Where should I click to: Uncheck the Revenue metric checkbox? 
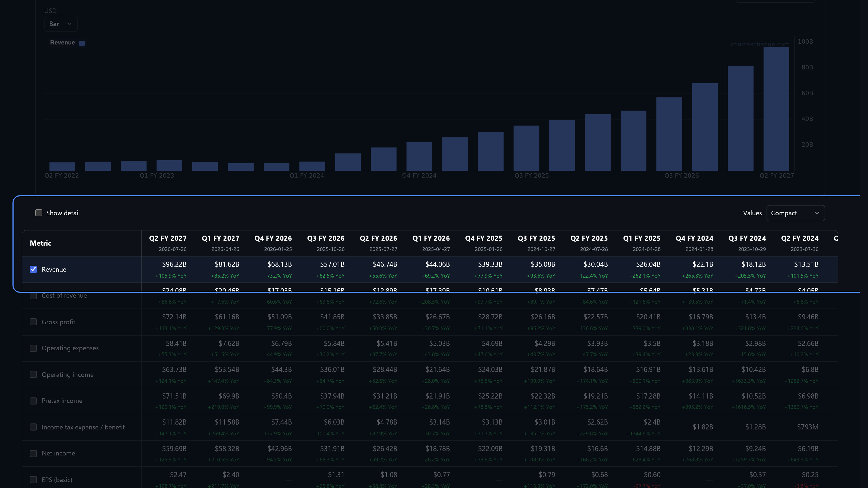(33, 269)
